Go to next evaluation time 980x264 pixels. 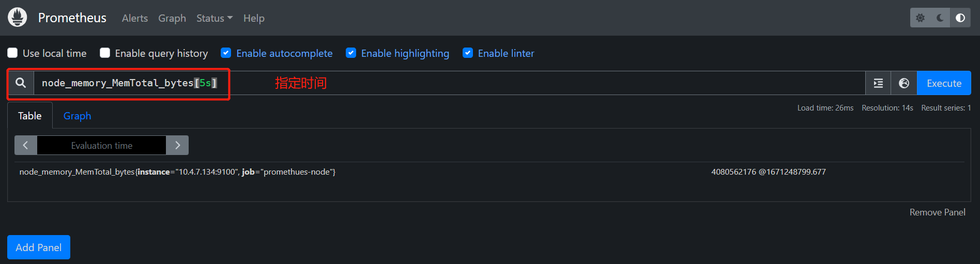177,146
